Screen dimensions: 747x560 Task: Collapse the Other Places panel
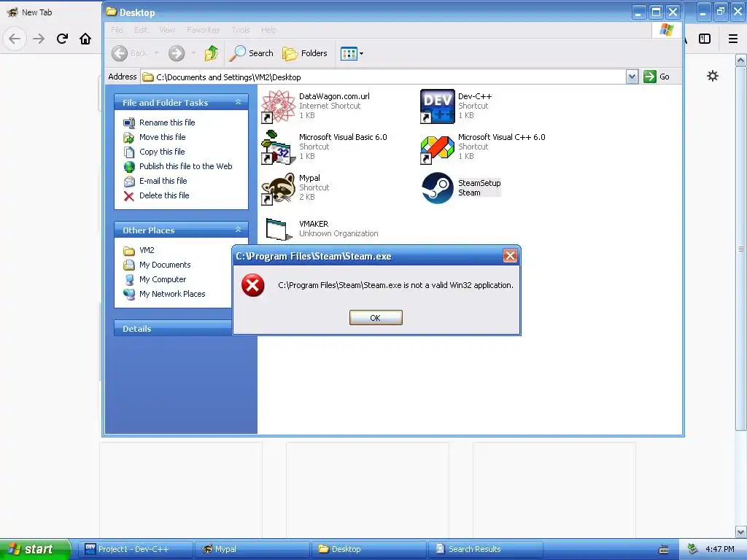click(x=239, y=230)
